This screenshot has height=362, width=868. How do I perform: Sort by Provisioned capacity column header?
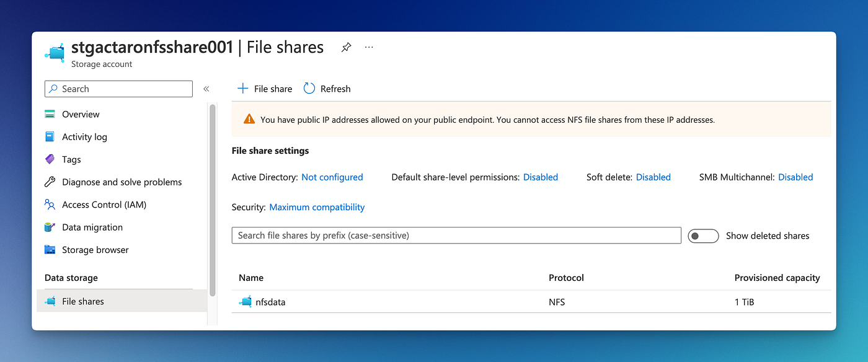[777, 278]
